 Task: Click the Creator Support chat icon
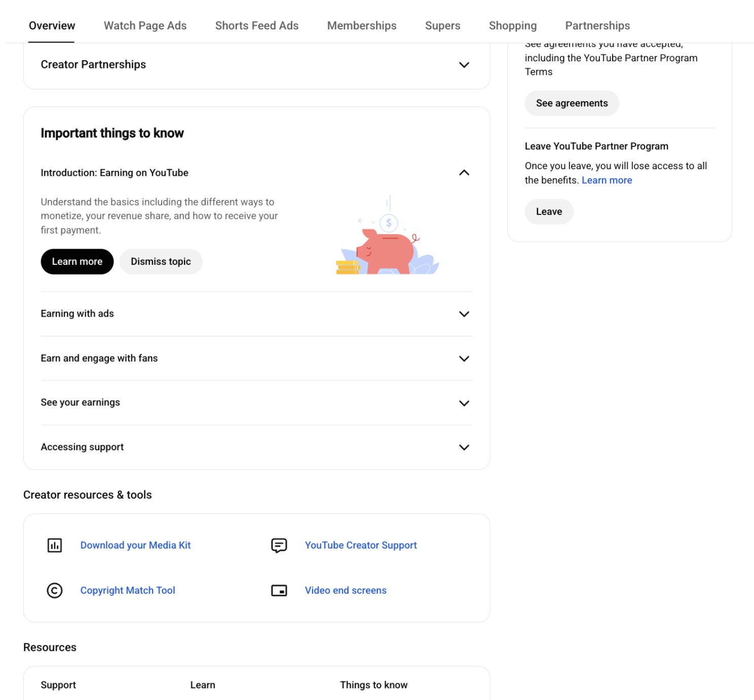[x=279, y=546]
